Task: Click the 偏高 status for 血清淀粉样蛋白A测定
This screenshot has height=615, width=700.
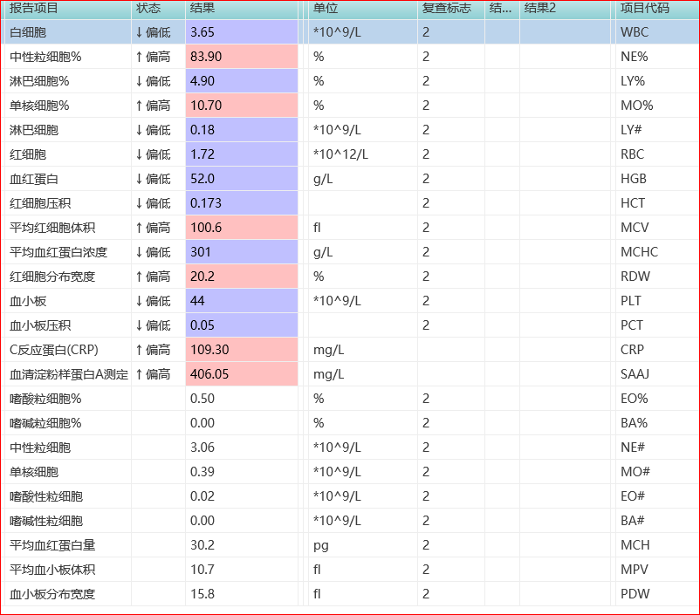Action: click(153, 374)
